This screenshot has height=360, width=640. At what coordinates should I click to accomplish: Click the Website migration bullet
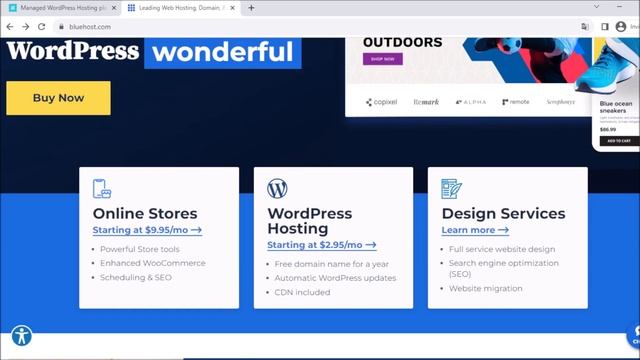485,289
